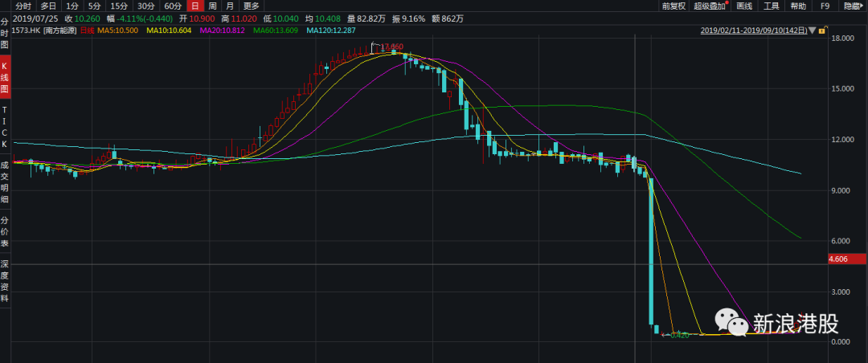
Task: Click the 18.000 price axis label
Action: 841,38
